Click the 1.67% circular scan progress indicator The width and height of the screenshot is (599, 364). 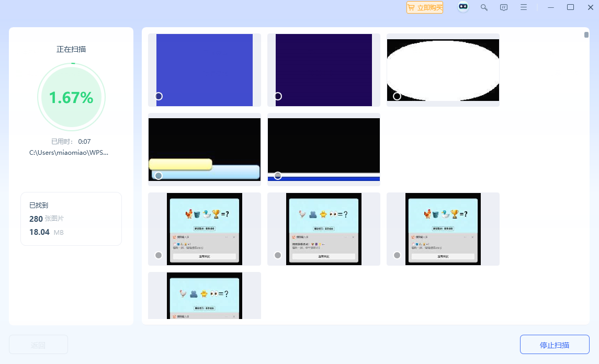point(71,97)
